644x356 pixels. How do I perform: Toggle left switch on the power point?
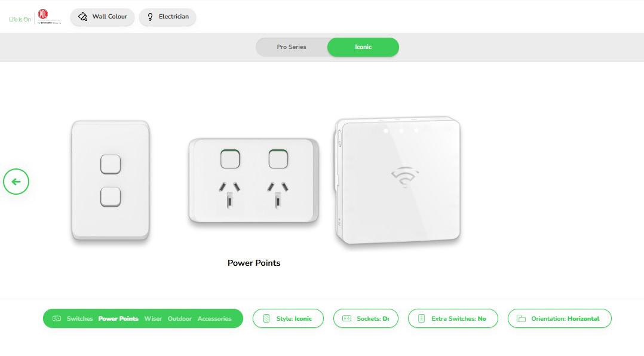pyautogui.click(x=230, y=159)
